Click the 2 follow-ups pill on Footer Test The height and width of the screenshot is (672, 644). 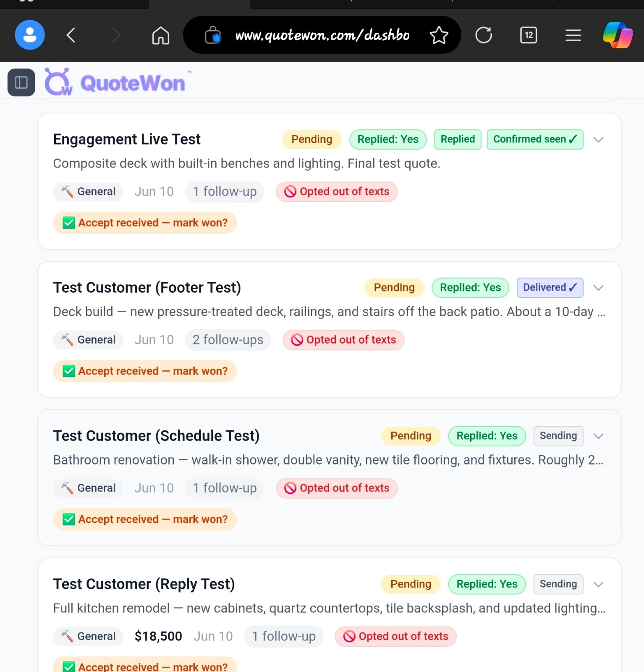[228, 340]
